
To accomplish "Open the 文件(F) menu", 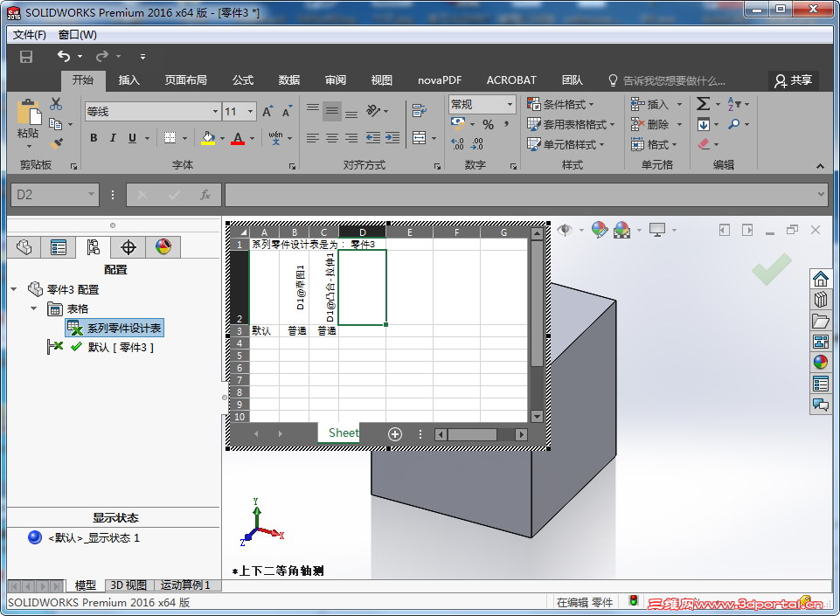I will (30, 35).
